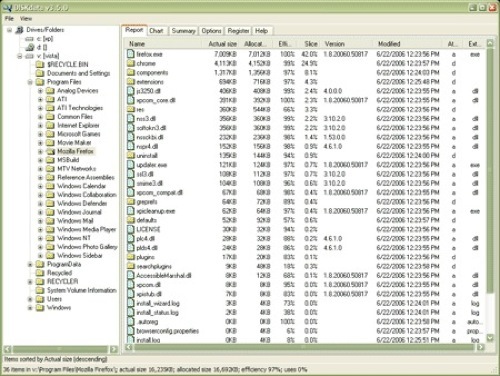Switch to the Summary tab
Screen dimensions: 500x376
(x=183, y=31)
